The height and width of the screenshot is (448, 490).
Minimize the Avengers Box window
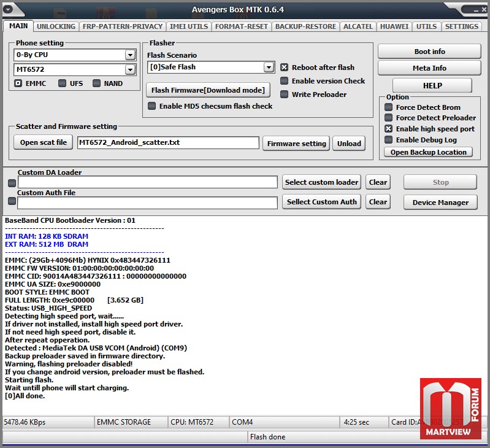476,10
